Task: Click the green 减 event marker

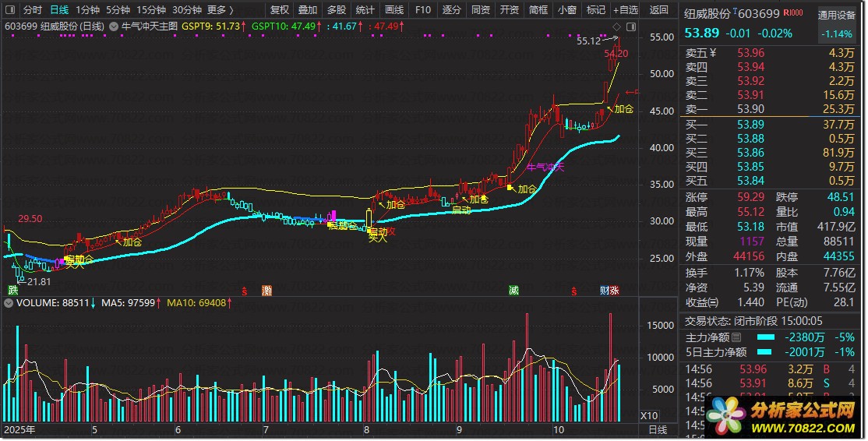Action: tap(513, 290)
